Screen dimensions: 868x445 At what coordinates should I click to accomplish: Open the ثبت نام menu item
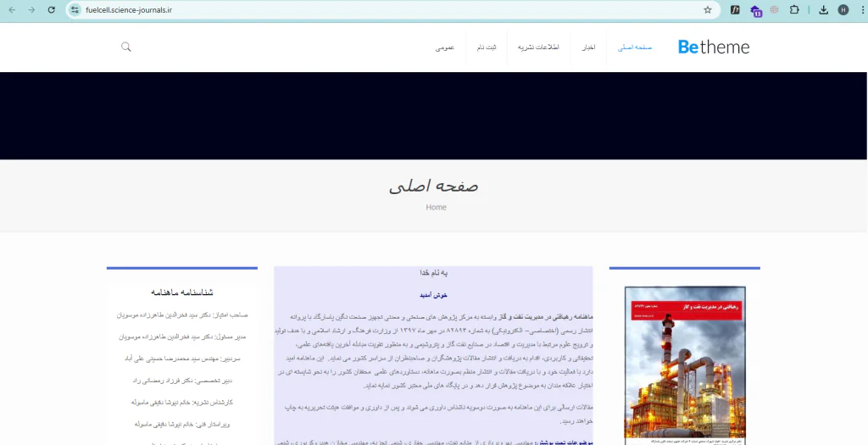pos(487,47)
